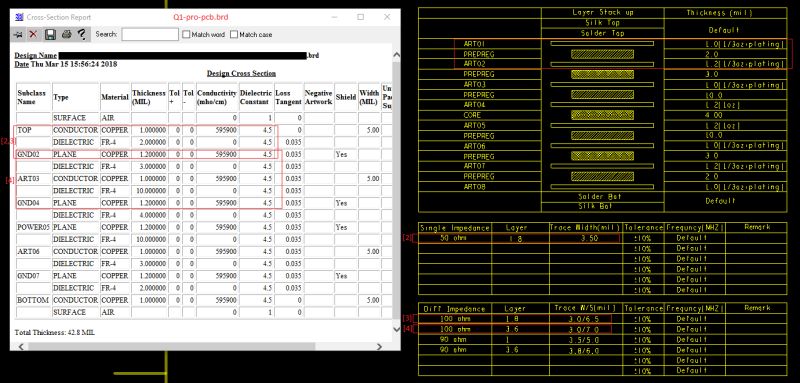Click the '3.0/6.5' trace W/S value
The height and width of the screenshot is (383, 800).
click(x=585, y=319)
